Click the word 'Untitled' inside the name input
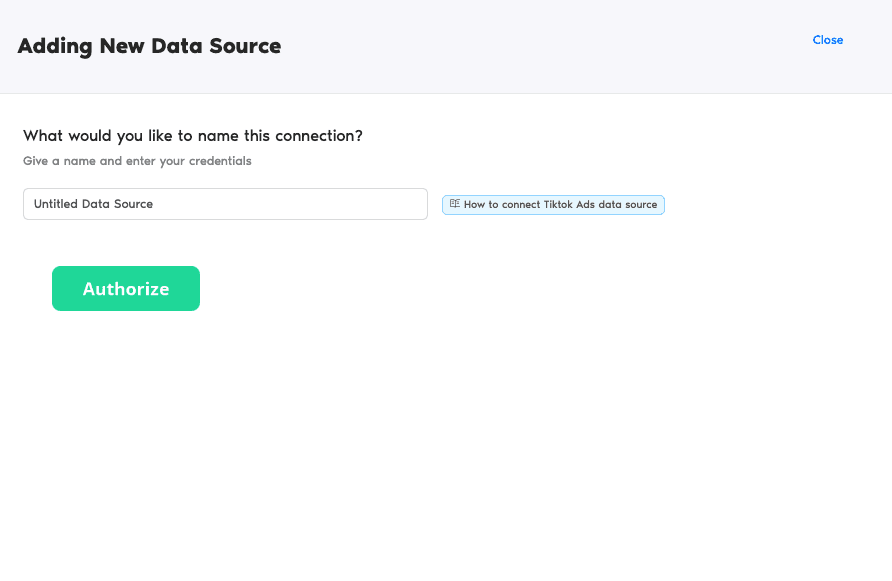 56,204
